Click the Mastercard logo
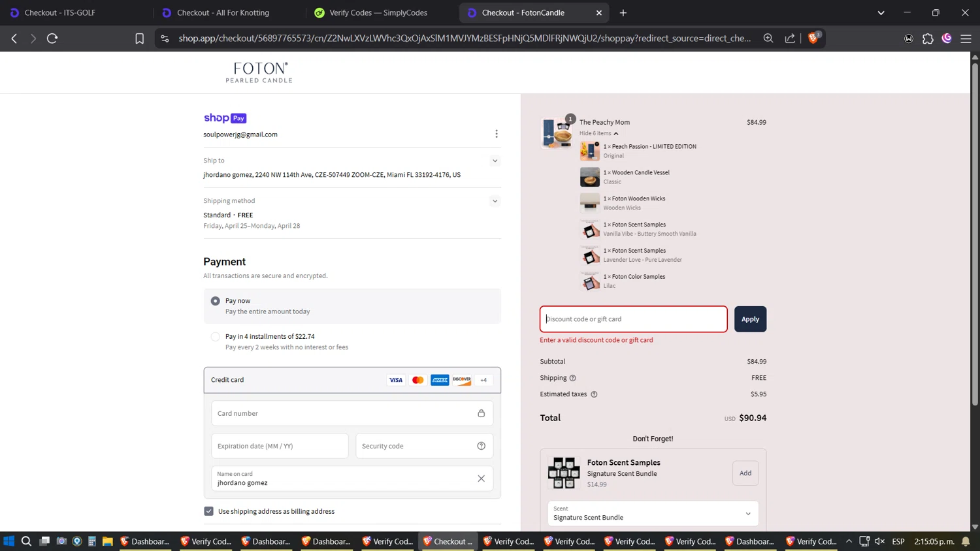Viewport: 980px width, 551px height. tap(418, 380)
